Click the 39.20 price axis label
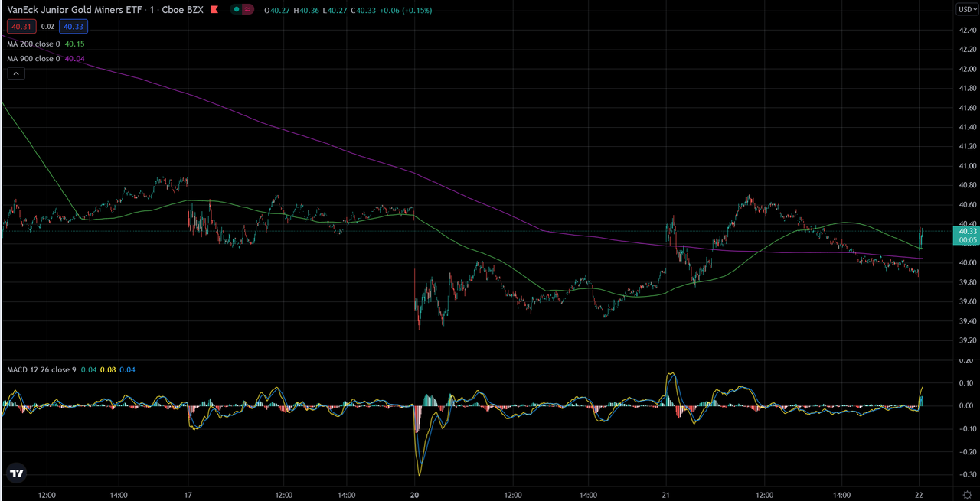This screenshot has width=980, height=501. click(966, 340)
